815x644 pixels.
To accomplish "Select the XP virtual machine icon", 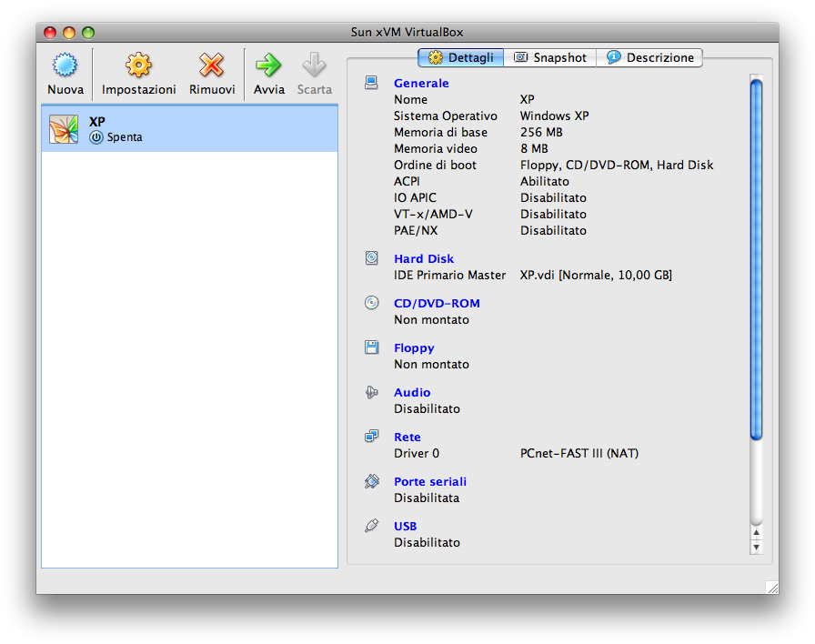I will (x=64, y=129).
